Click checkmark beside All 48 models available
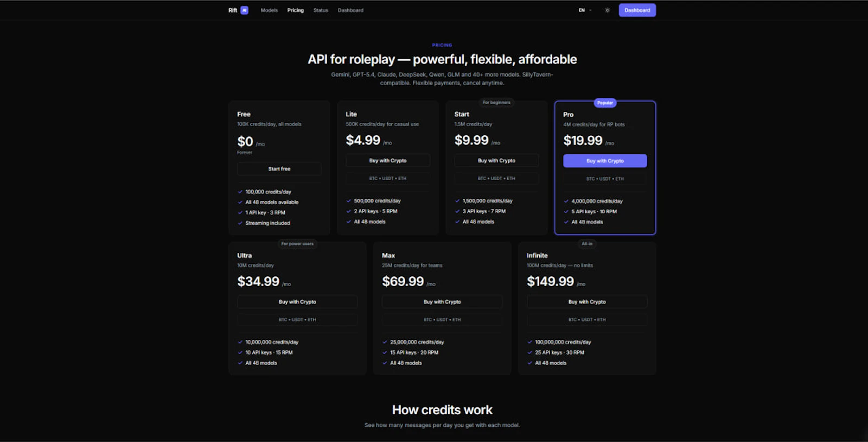 point(240,202)
